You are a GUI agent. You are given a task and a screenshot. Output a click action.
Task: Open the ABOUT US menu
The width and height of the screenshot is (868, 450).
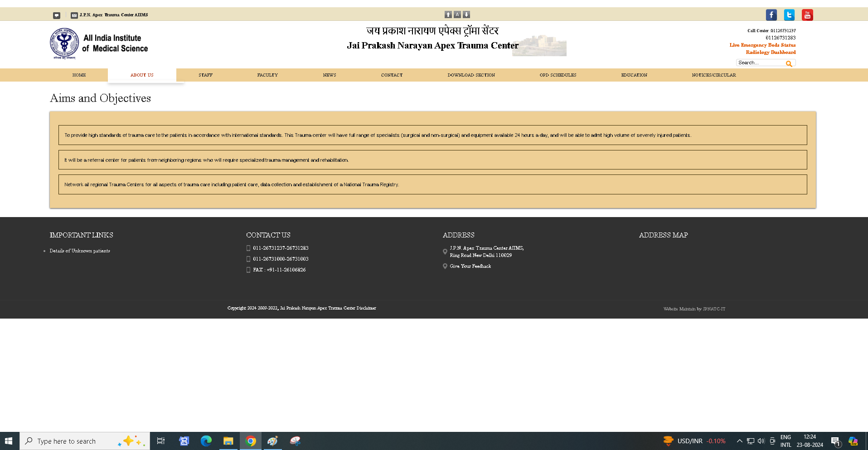(142, 75)
